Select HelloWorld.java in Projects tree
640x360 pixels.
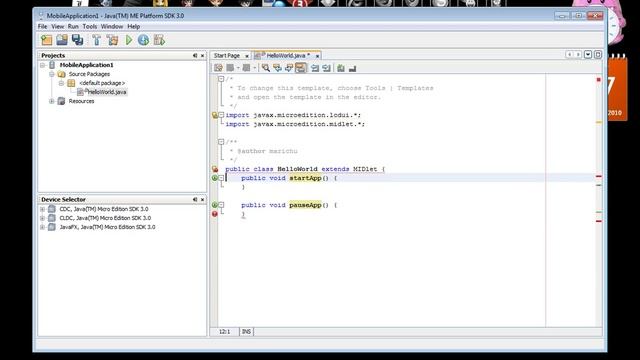click(x=107, y=92)
